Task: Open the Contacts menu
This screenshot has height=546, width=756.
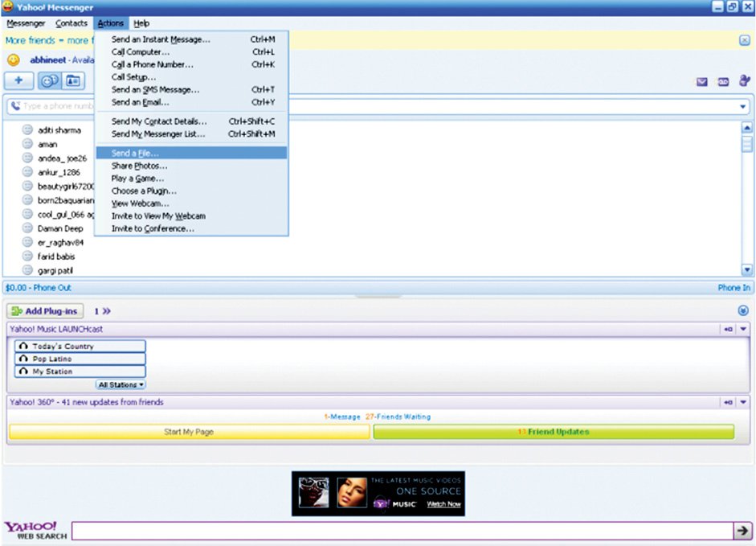Action: pyautogui.click(x=72, y=23)
